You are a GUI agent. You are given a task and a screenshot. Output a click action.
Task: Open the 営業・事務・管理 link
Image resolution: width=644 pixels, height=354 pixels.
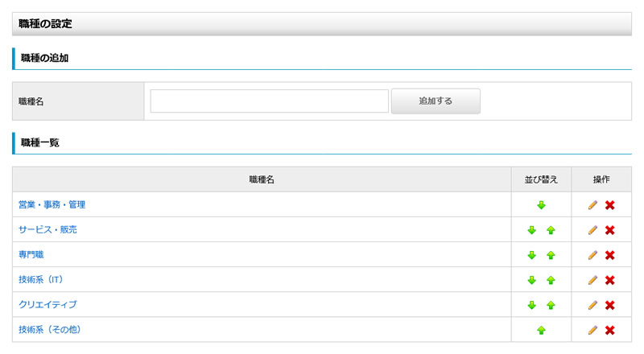(52, 205)
